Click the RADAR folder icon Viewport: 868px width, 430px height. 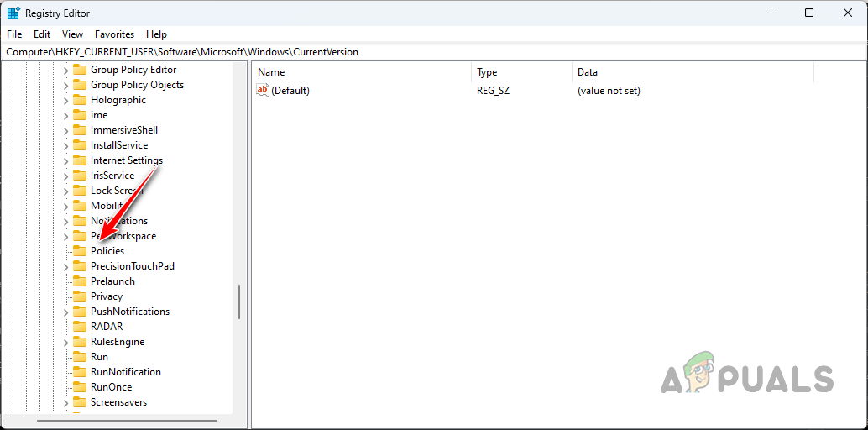[x=81, y=327]
